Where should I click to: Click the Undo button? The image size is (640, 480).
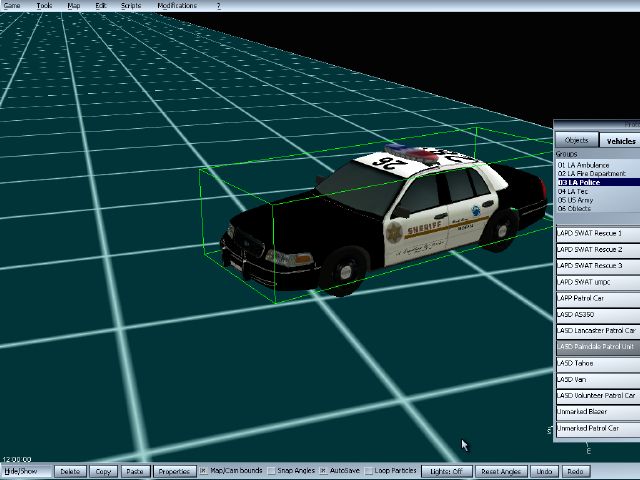coord(544,471)
